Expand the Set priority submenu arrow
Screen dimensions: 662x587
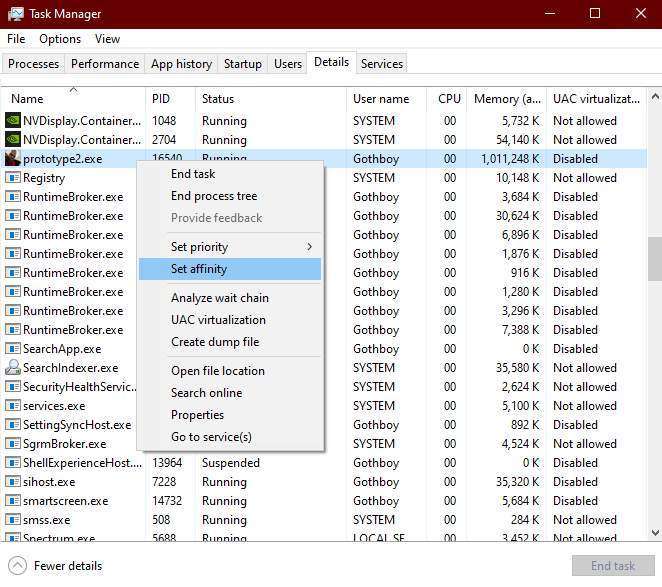[309, 247]
